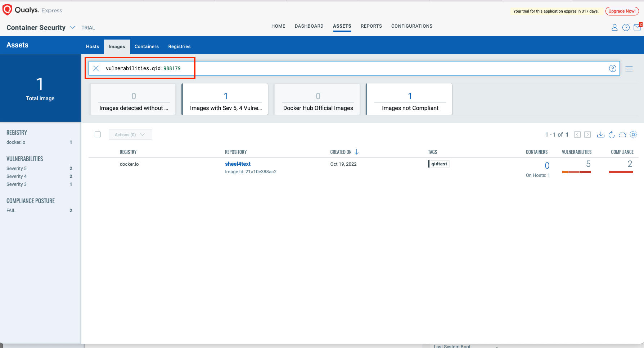
Task: Click the Docker Hub Official Images card
Action: [x=318, y=100]
